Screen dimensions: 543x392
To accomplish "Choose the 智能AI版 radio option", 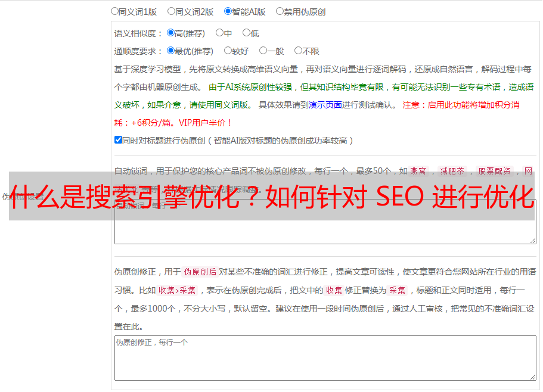I will 228,11.
